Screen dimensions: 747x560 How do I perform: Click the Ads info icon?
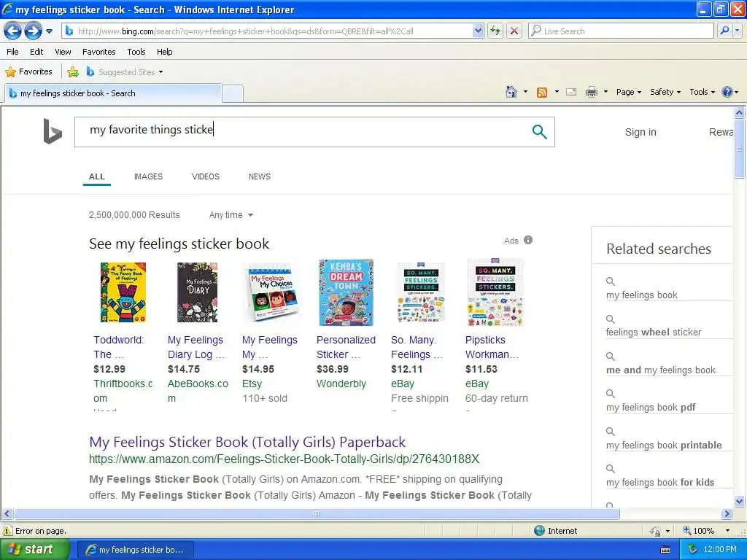click(x=528, y=240)
